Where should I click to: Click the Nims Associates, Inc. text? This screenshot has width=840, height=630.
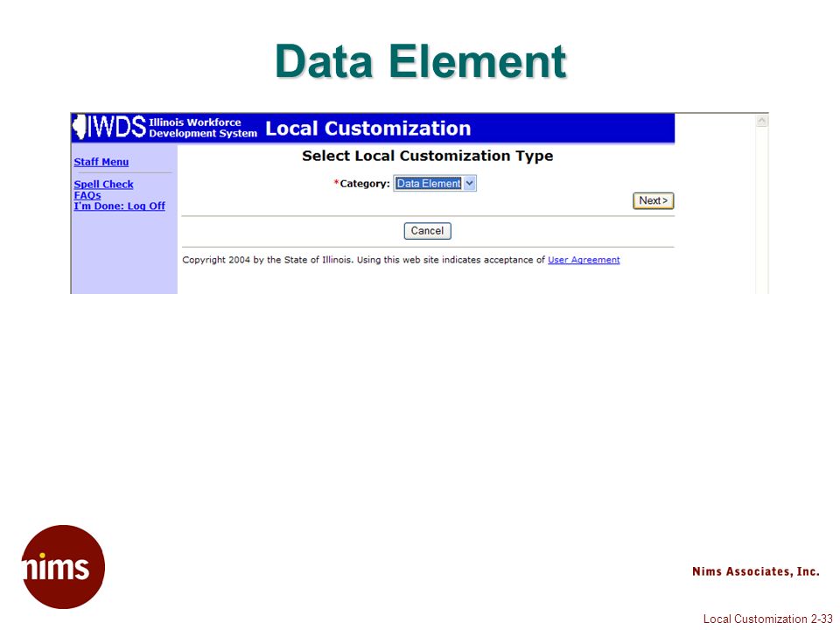click(755, 571)
